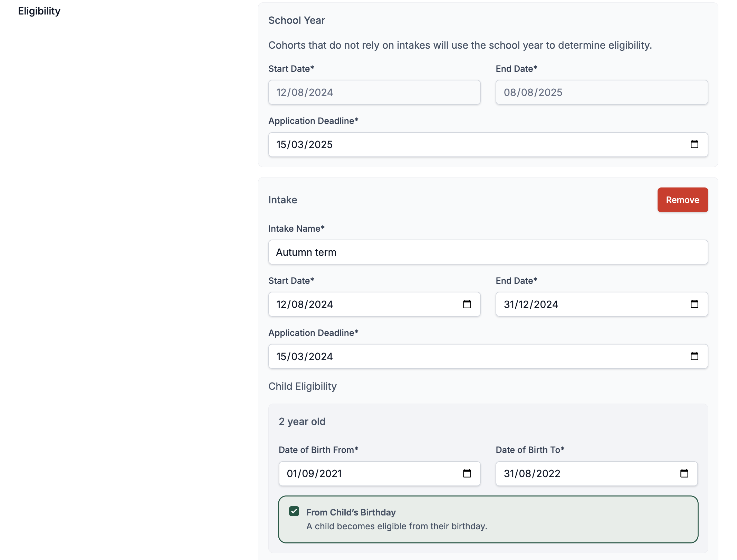Viewport: 737px width, 560px height.
Task: Click the '2 year old' eligibility heading
Action: pos(302,422)
